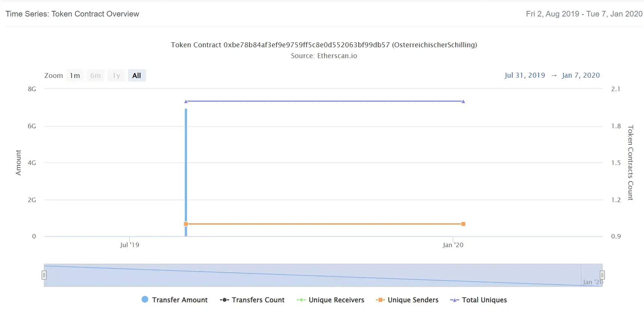Click the green Unique Receivers legend diamond
This screenshot has width=644, height=321.
(x=301, y=300)
